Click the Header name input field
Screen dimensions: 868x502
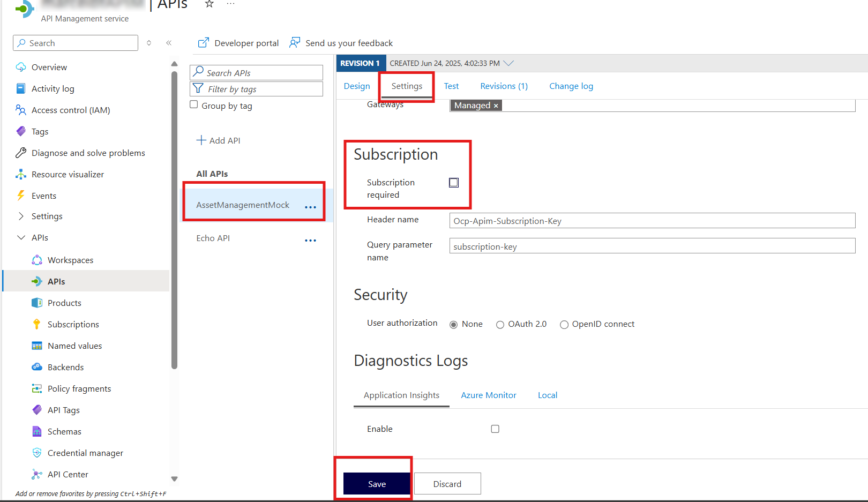click(589, 220)
